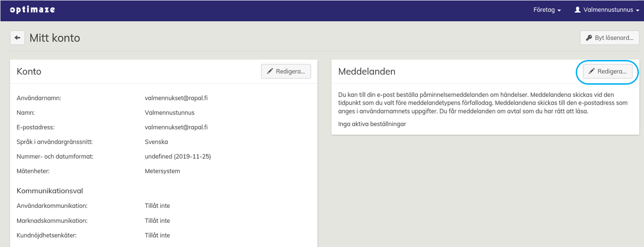Edit account details with Konto's Redigera button
Screen dimensions: 644x247
pos(286,72)
